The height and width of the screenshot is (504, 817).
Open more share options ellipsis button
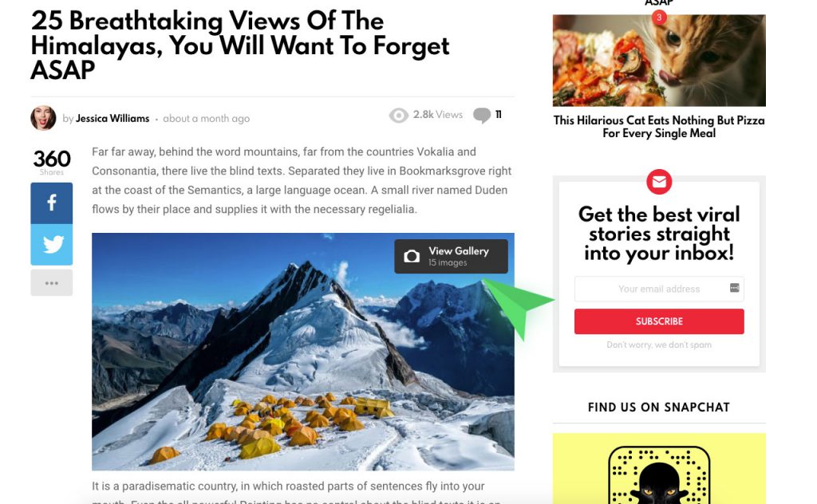coord(52,283)
